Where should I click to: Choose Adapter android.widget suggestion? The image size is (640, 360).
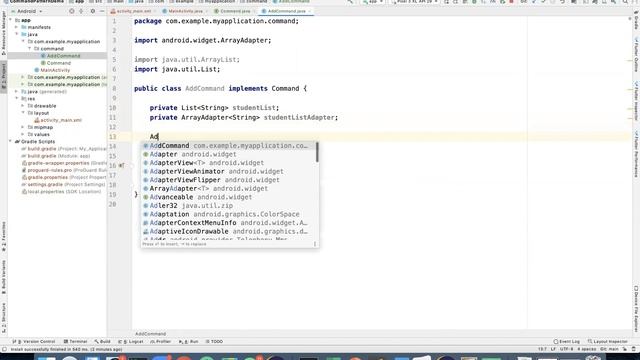pos(229,154)
